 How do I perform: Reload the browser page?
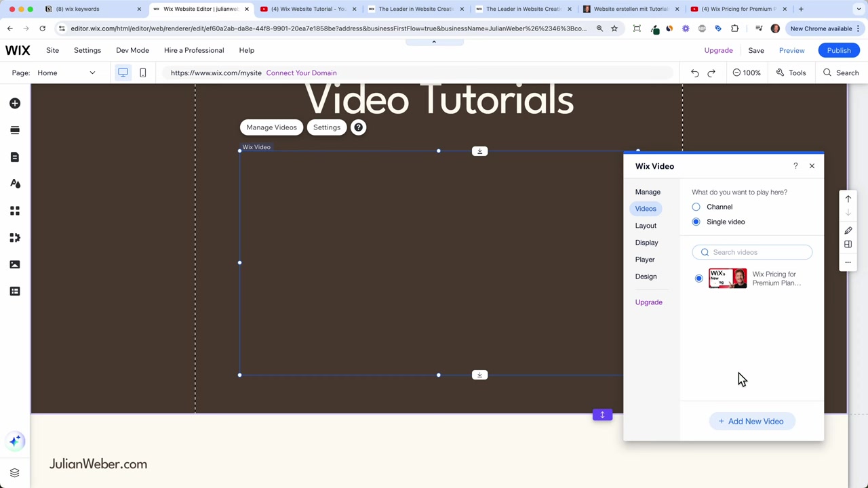(42, 28)
